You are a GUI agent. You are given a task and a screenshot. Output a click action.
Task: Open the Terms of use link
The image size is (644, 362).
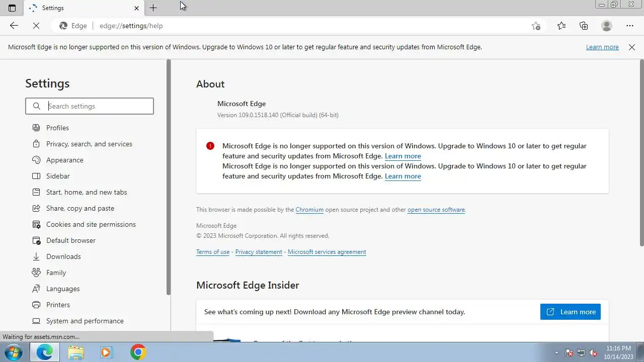(213, 252)
